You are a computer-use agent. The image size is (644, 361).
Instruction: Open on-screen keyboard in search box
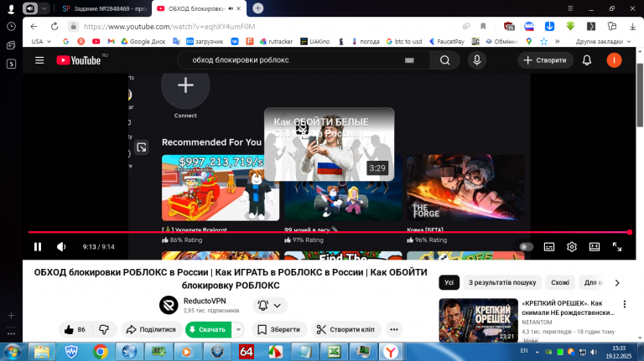[x=409, y=60]
